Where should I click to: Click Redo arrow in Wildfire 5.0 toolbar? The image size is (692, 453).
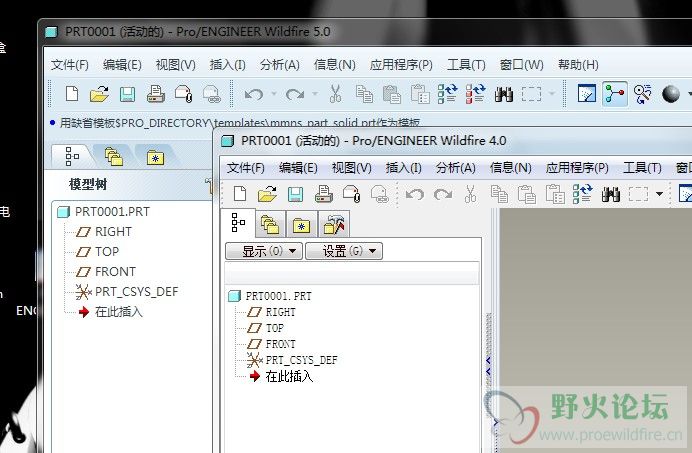(294, 94)
